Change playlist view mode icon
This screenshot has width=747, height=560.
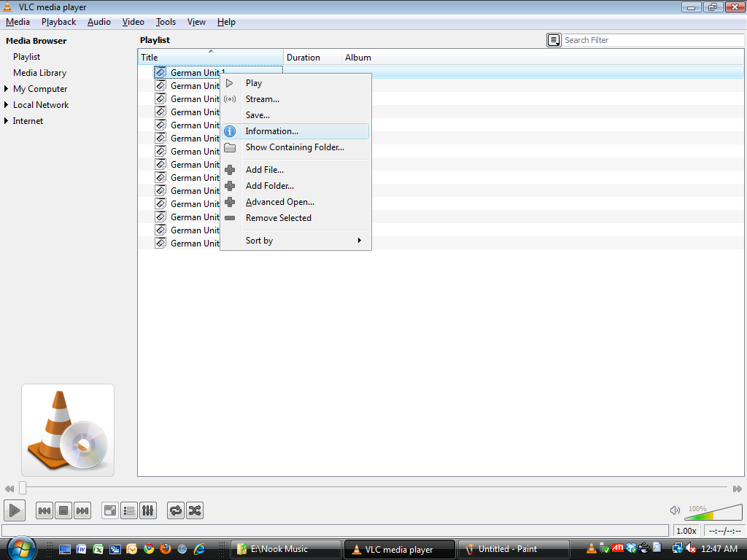coord(554,40)
